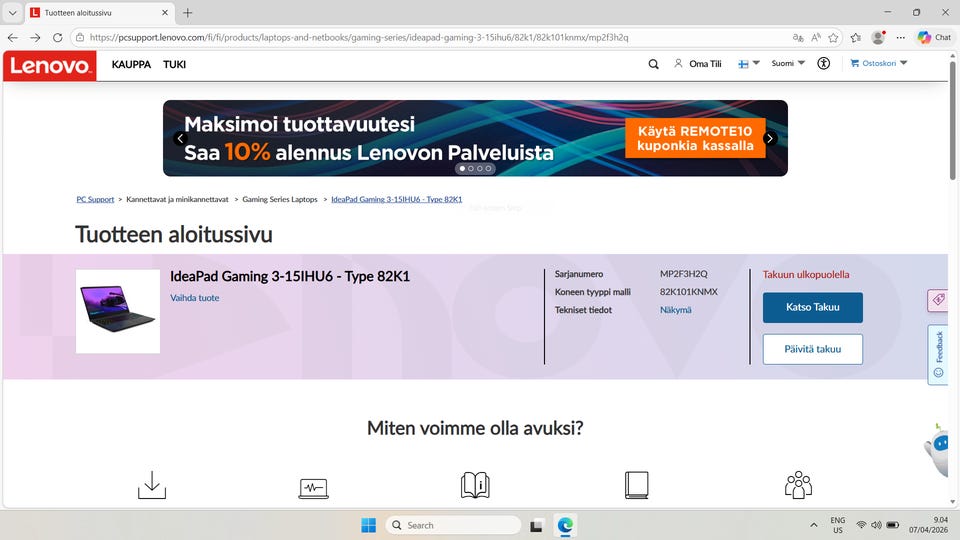
Task: Add page to favorites star
Action: (833, 37)
